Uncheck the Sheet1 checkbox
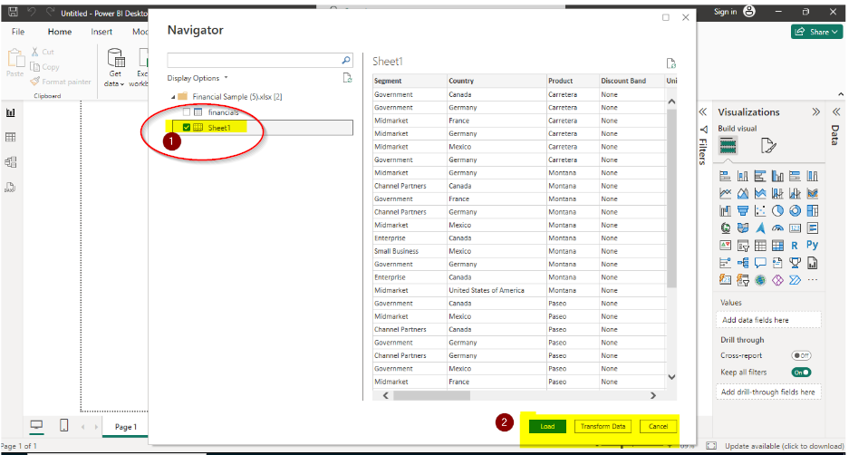This screenshot has height=455, width=868. pos(187,127)
